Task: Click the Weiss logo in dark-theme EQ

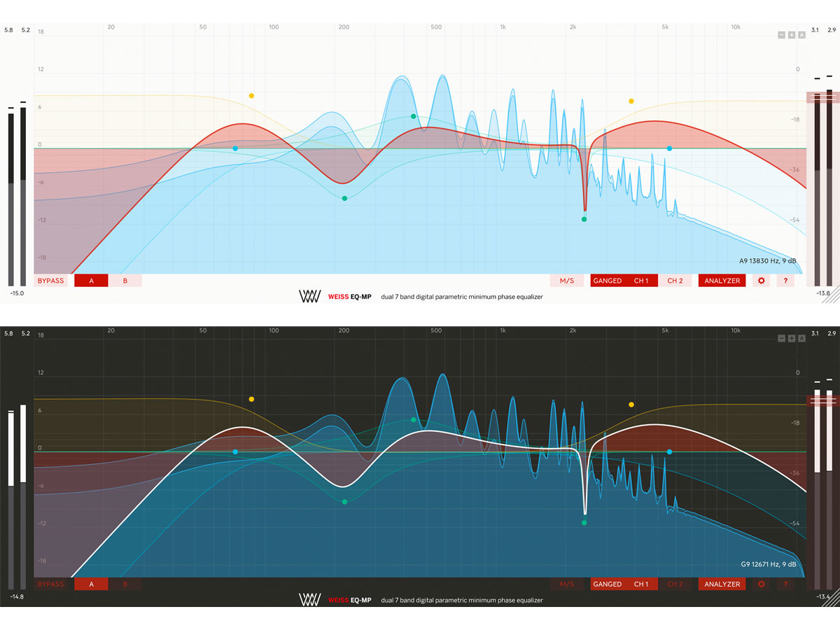Action: tap(309, 599)
